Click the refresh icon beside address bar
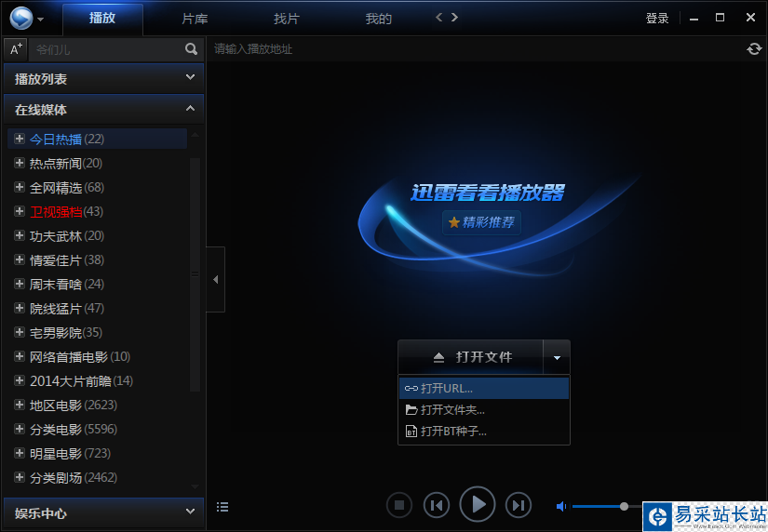 754,49
